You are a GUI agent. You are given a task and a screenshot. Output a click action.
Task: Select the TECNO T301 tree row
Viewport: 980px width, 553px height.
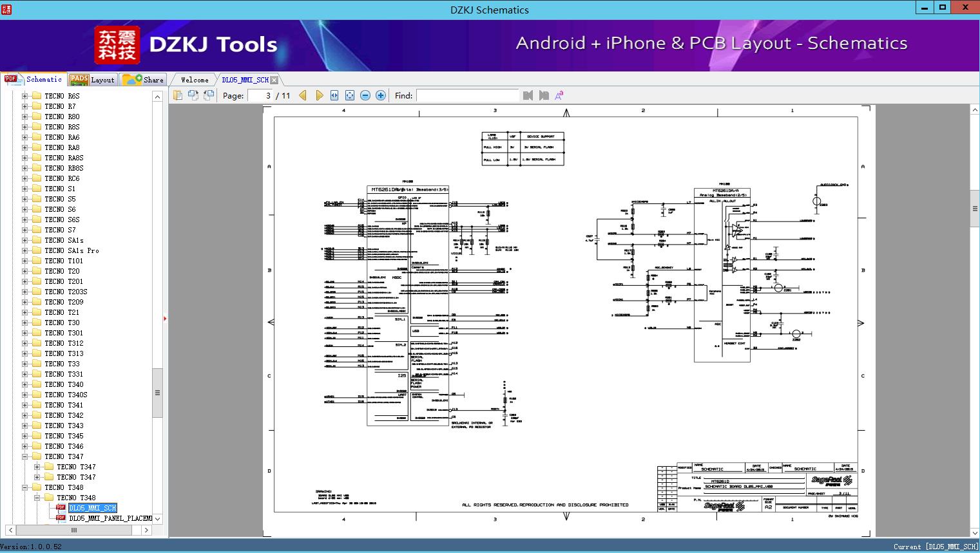pyautogui.click(x=64, y=333)
